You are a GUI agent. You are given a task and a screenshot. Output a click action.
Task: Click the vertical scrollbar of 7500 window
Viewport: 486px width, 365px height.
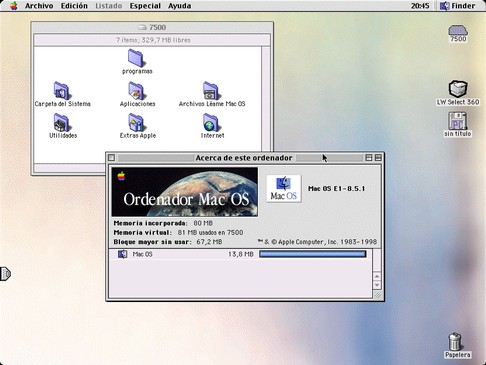(x=266, y=99)
